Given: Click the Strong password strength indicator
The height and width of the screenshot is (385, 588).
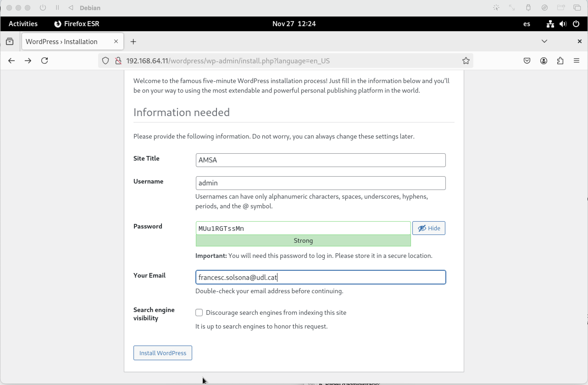Looking at the screenshot, I should click(303, 241).
